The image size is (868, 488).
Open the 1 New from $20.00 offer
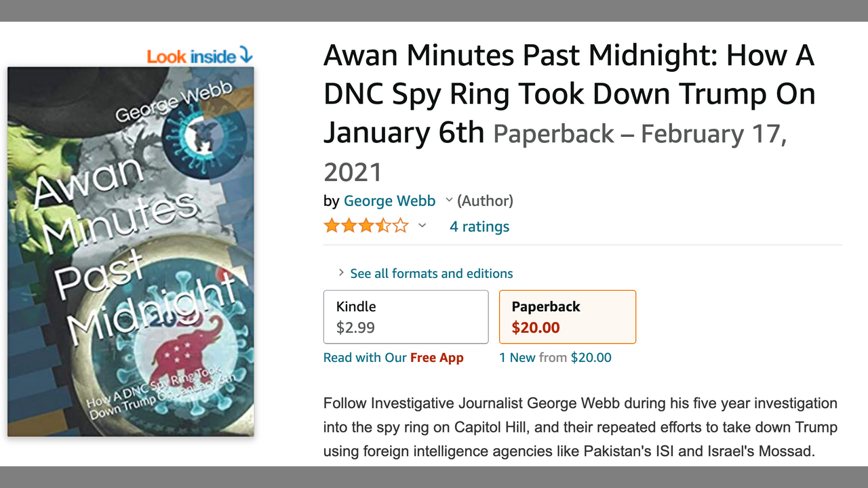point(555,358)
